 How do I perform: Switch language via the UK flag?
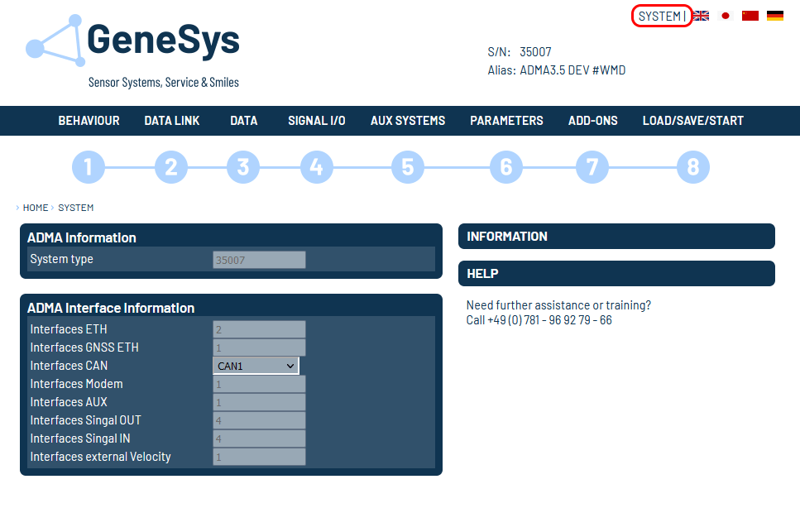coord(701,16)
